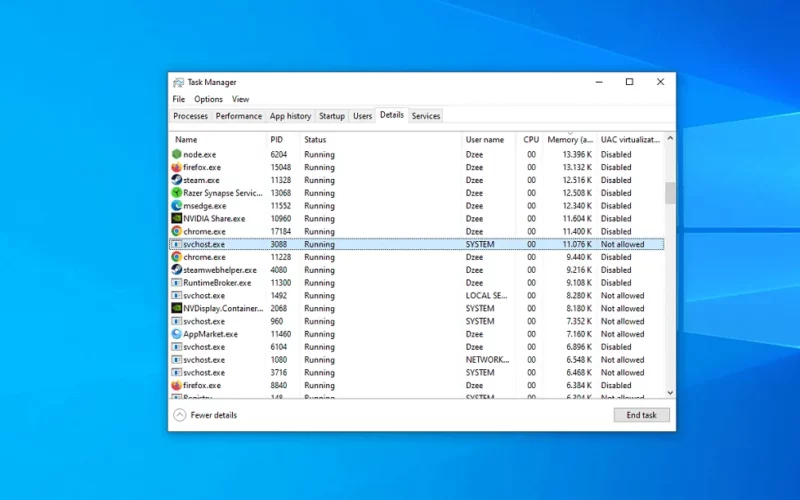Click memory value 12.340 K

point(577,206)
